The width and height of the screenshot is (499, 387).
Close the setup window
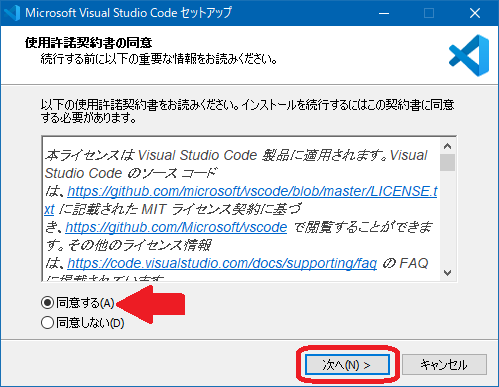475,13
